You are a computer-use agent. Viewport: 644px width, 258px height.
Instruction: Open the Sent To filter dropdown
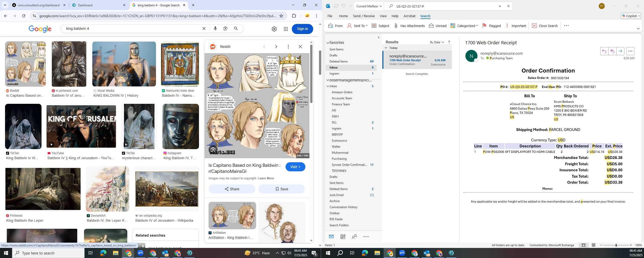pos(357,26)
